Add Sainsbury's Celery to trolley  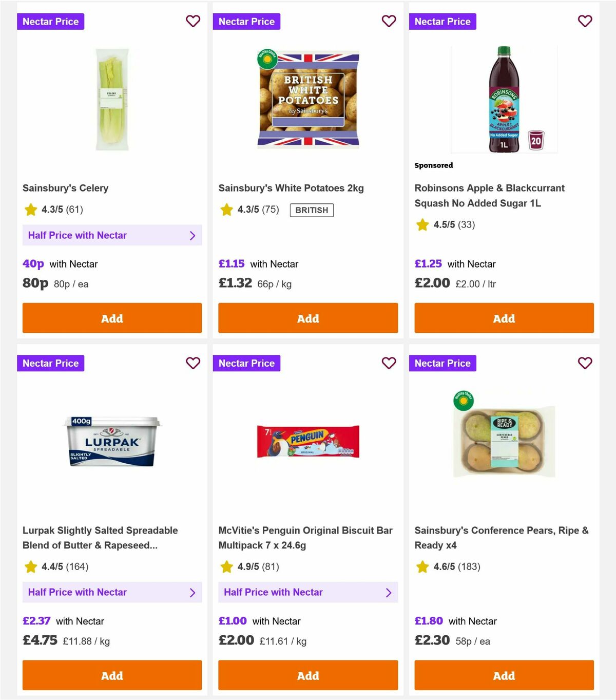(x=112, y=318)
